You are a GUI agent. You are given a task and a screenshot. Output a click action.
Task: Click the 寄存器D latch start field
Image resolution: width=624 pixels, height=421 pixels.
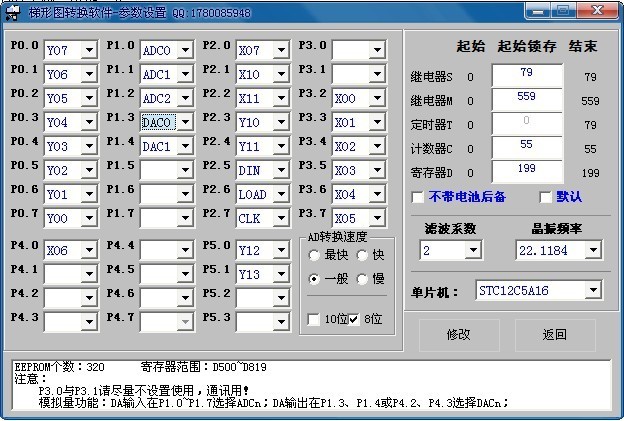(526, 172)
